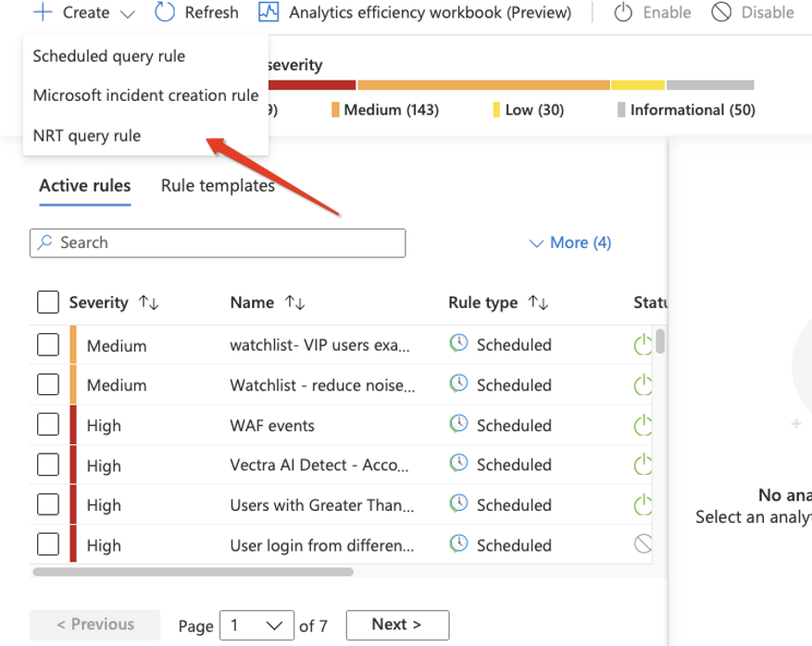Image resolution: width=812 pixels, height=646 pixels.
Task: Click clock icon for Watchlist - reduce noise
Action: (x=458, y=383)
